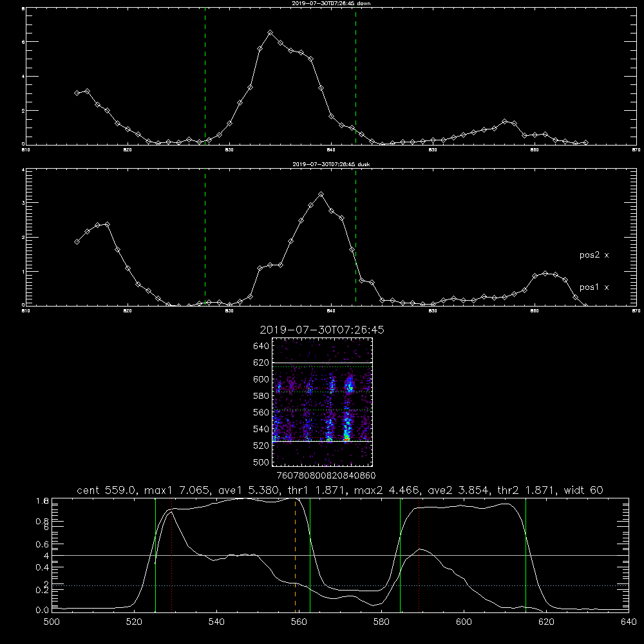This screenshot has width=644, height=644.
Task: Click the green vertical line near 584 in bottom plot
Action: click(400, 555)
